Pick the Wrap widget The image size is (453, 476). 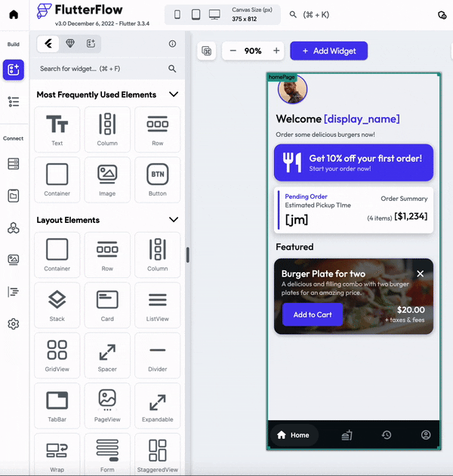click(57, 454)
